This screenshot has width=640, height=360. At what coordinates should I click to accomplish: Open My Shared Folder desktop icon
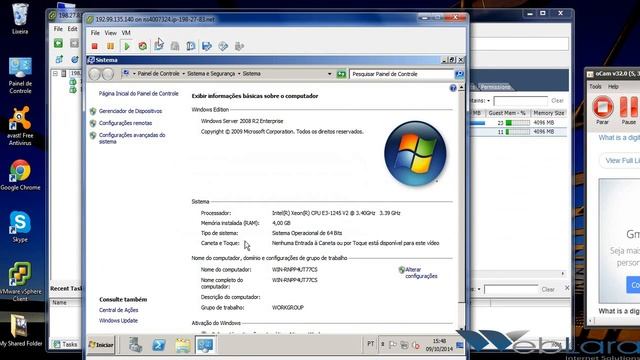(20, 331)
